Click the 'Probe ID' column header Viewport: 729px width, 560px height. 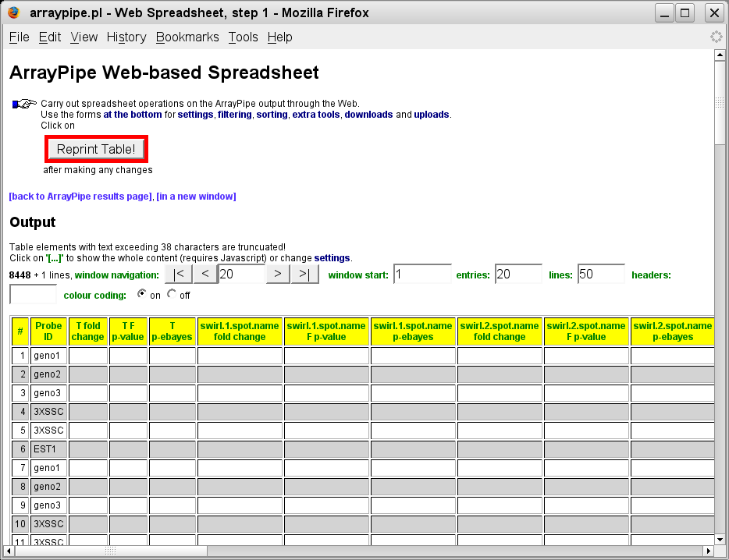tap(48, 331)
